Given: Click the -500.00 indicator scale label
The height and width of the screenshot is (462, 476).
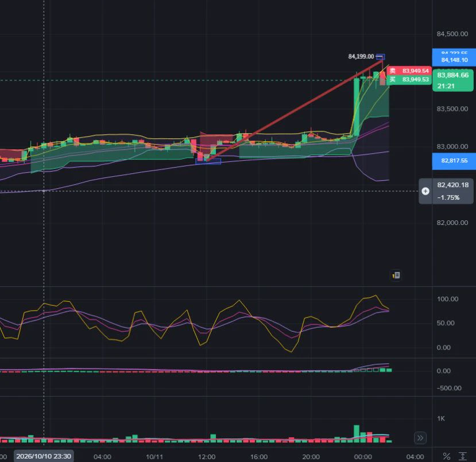Looking at the screenshot, I should [x=449, y=388].
